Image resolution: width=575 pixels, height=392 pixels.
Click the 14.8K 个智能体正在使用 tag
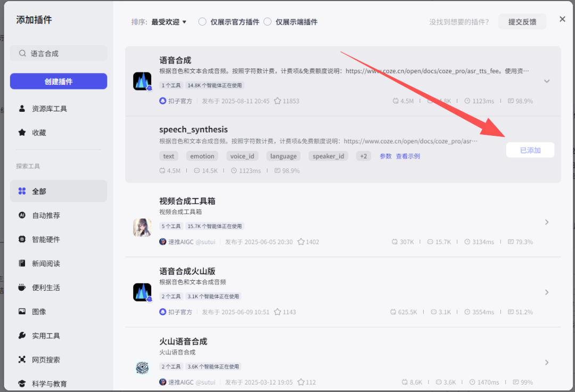215,85
